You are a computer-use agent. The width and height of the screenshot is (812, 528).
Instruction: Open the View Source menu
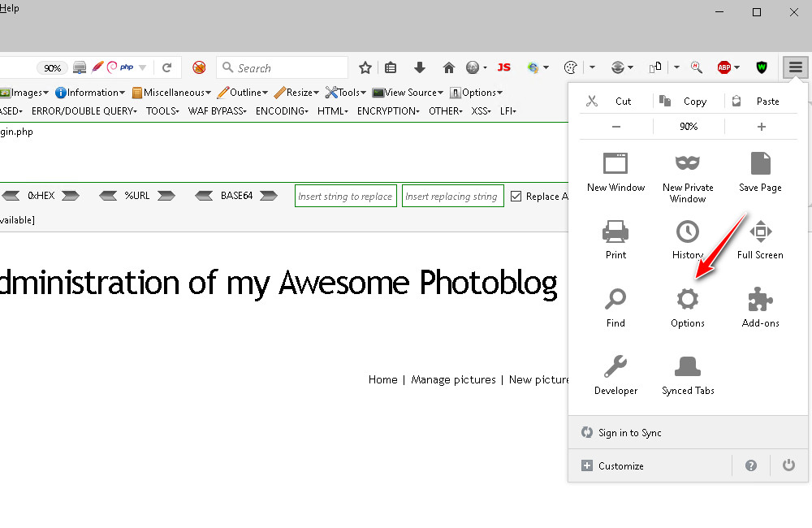[x=408, y=93]
